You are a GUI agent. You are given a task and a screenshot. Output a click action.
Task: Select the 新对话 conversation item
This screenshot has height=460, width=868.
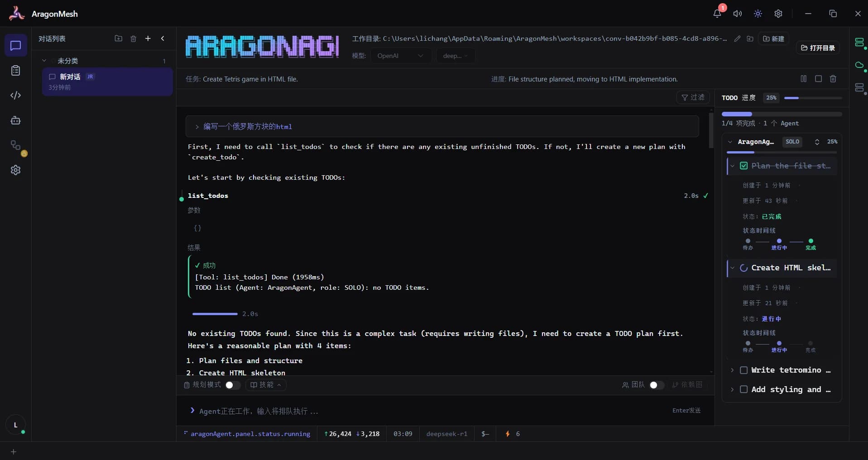pos(107,82)
